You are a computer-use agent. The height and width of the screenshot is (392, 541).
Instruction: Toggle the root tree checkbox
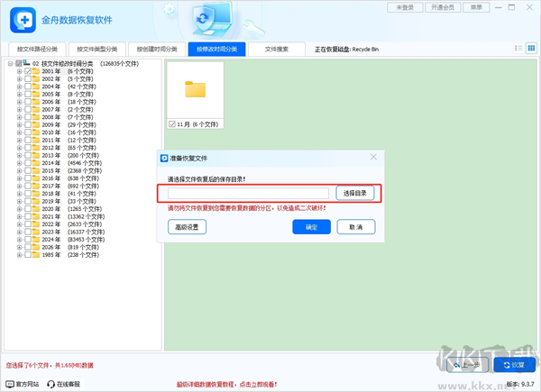pos(19,63)
